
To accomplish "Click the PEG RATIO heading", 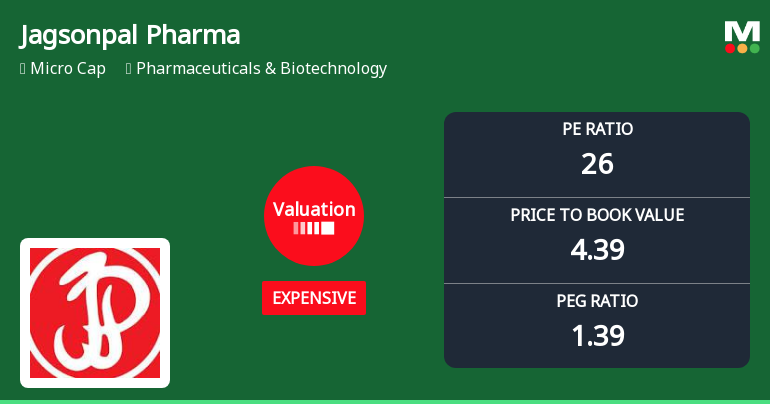I will [x=597, y=301].
